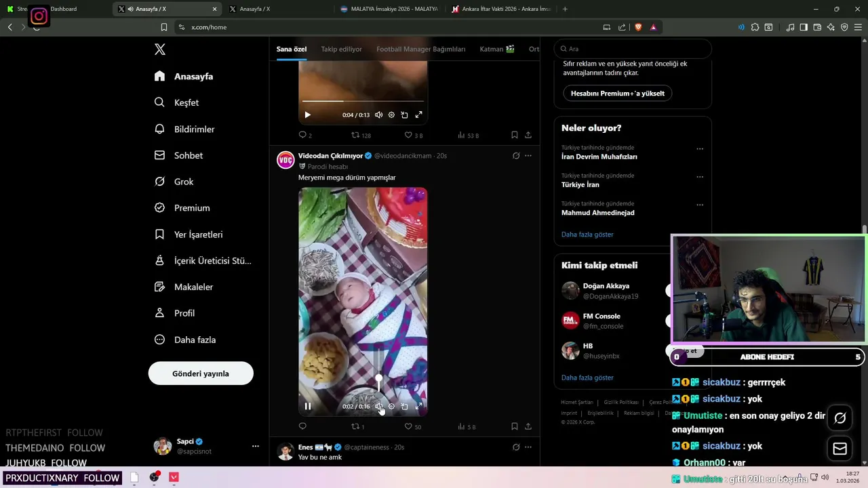Expand Daha fazla menu in the sidebar
This screenshot has width=868, height=488.
click(185, 340)
